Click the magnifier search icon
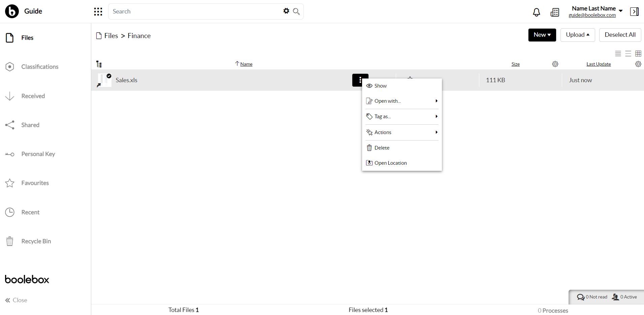 (x=296, y=11)
